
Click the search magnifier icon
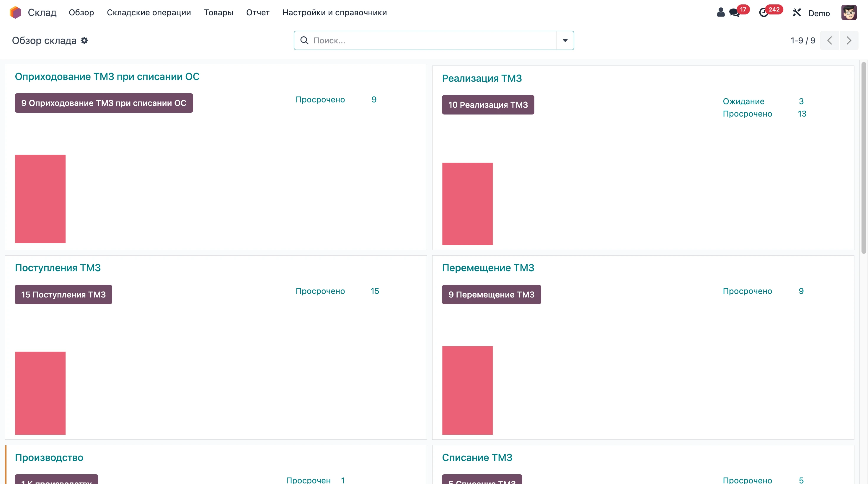[x=304, y=40]
